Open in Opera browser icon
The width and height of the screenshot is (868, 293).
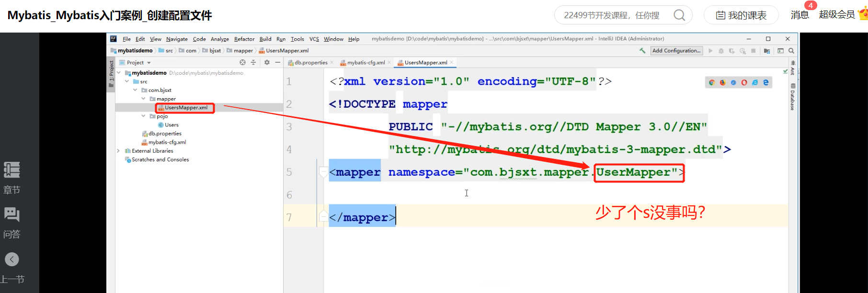click(744, 82)
